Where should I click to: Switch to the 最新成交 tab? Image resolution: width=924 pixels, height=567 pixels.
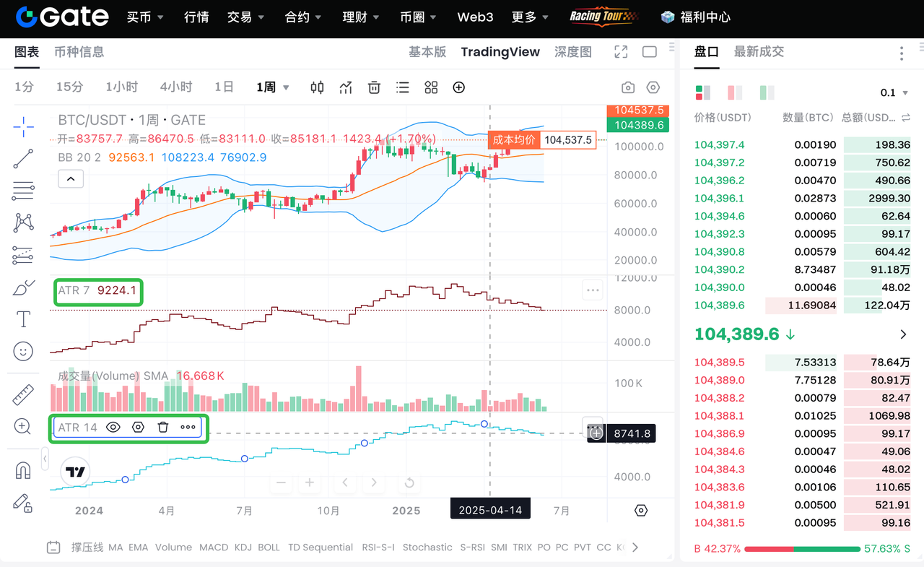759,52
